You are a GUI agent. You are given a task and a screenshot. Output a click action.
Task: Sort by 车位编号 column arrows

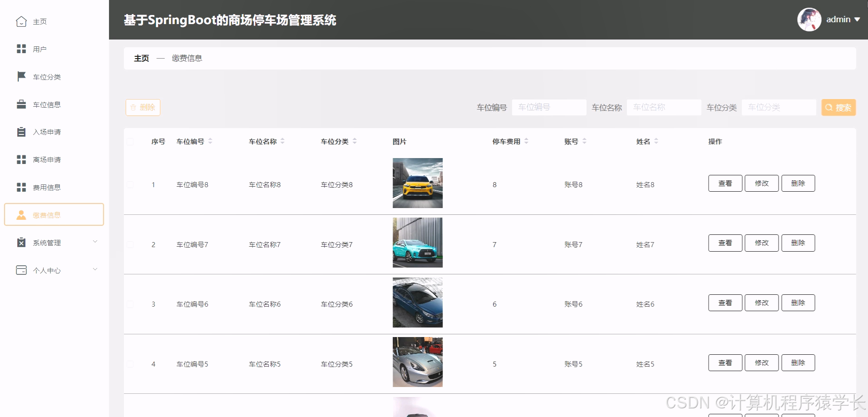click(x=210, y=141)
